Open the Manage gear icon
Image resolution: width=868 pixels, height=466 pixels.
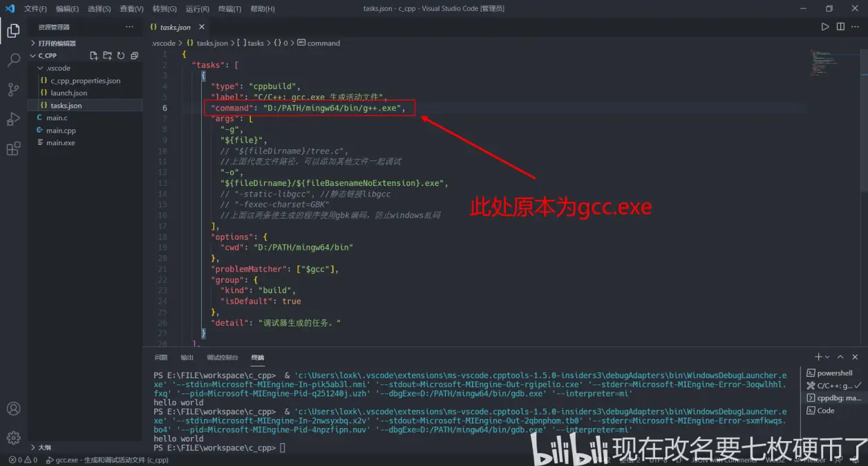click(x=13, y=438)
